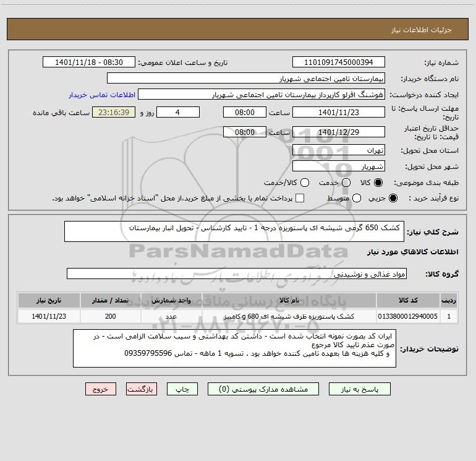Click the product code cell 0133800012940005

(408, 316)
